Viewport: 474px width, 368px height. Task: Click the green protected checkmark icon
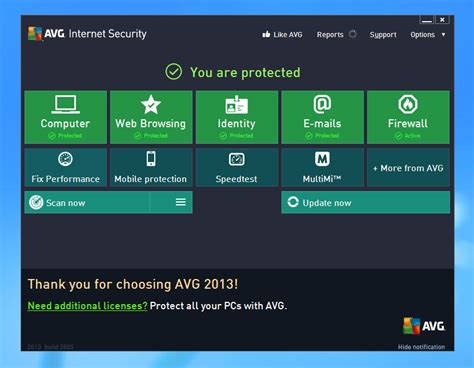click(x=174, y=72)
